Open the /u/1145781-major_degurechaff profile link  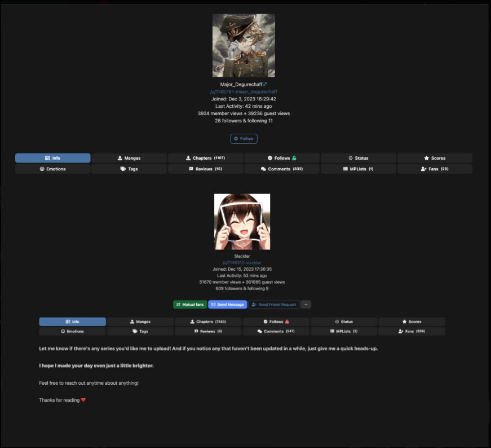click(244, 91)
